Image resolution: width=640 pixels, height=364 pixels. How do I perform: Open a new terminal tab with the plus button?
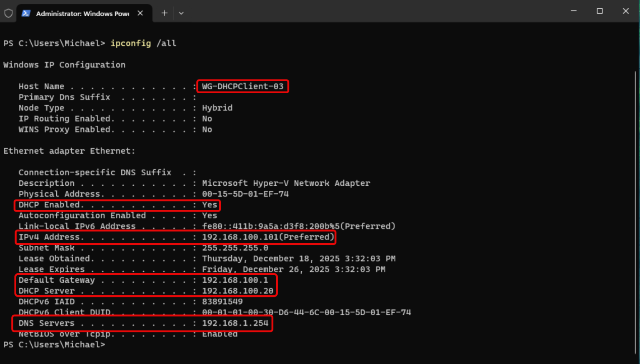(x=164, y=13)
